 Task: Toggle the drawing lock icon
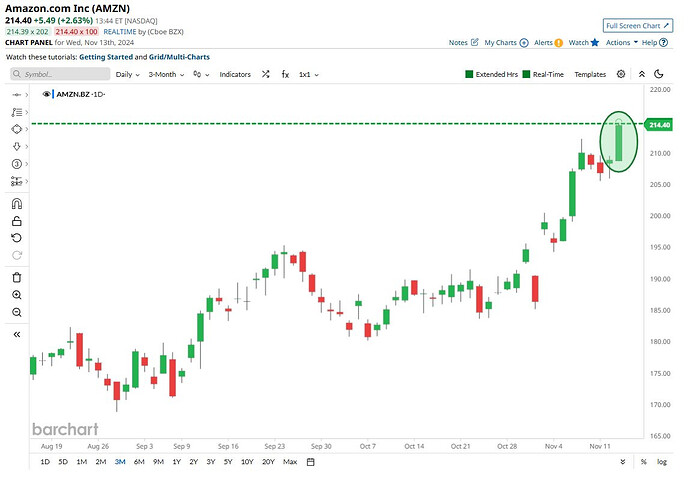pos(17,221)
